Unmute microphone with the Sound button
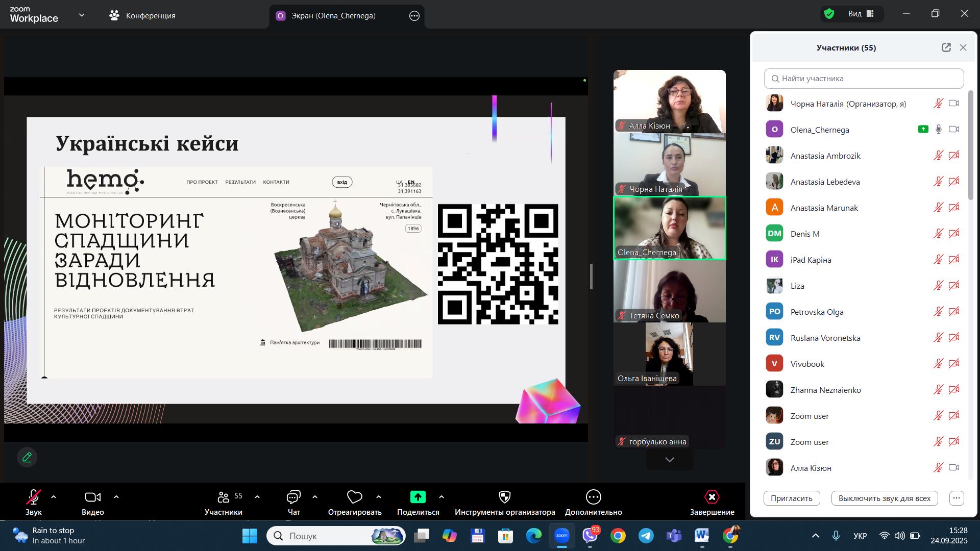Viewport: 980px width, 551px height. coord(34,497)
